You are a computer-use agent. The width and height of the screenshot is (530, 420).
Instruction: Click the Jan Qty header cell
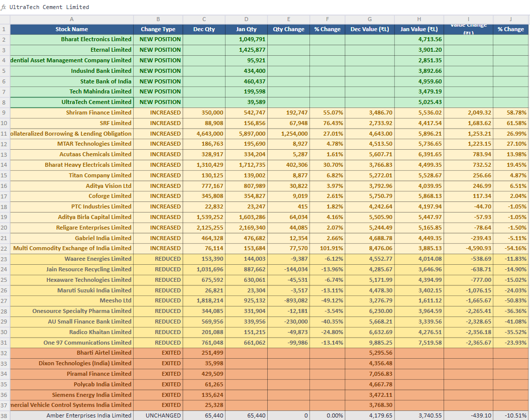pos(246,30)
